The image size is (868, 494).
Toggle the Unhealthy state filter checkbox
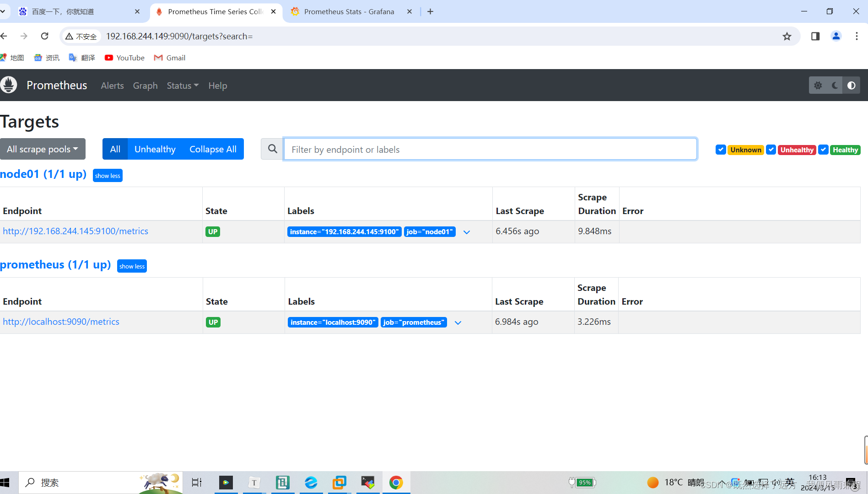771,150
